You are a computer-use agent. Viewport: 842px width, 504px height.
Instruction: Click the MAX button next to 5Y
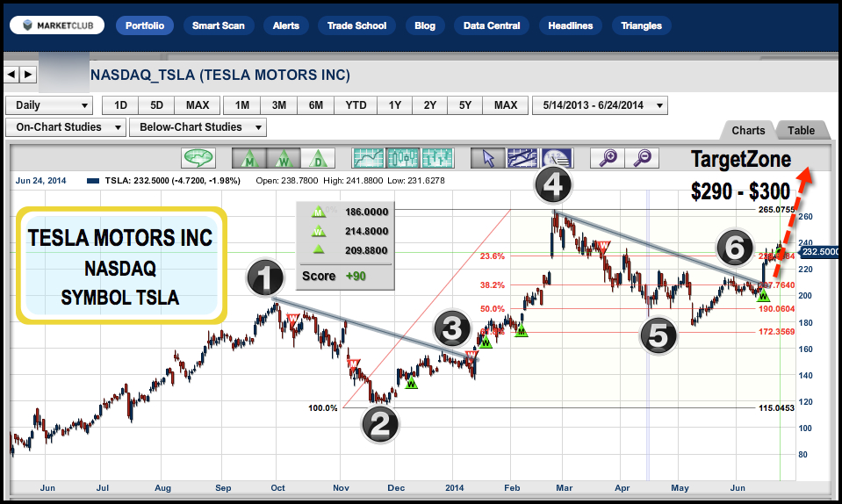(x=506, y=105)
